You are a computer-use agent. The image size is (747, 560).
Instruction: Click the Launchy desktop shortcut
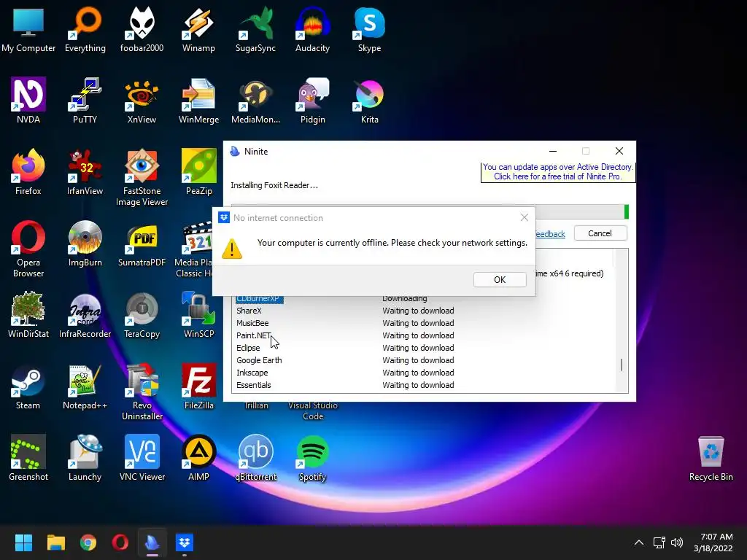(85, 457)
